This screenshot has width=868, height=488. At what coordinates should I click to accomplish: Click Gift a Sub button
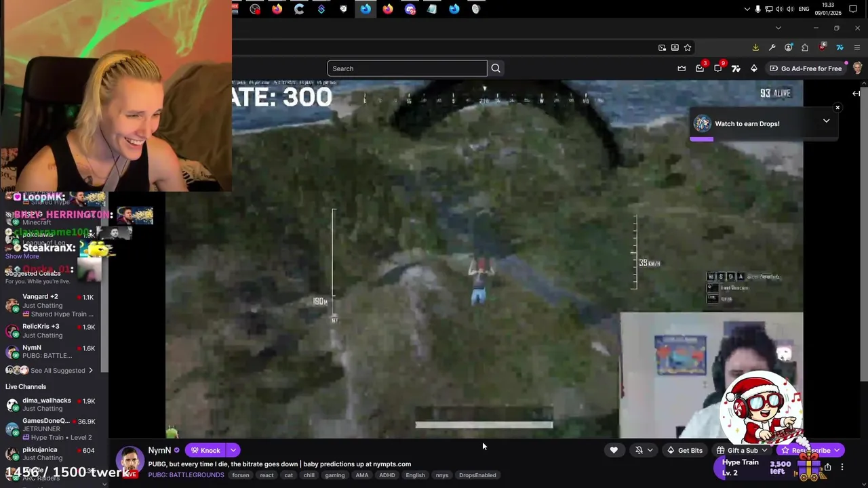[x=742, y=450]
